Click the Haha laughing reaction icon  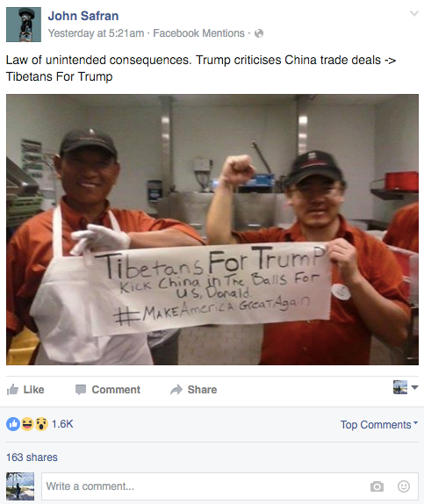click(x=27, y=424)
